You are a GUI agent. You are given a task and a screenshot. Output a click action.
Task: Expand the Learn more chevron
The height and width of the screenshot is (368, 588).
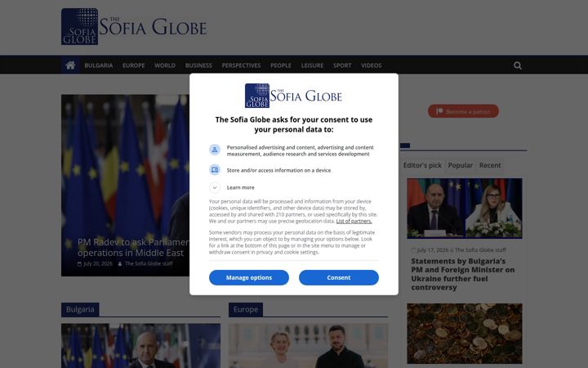pos(215,187)
